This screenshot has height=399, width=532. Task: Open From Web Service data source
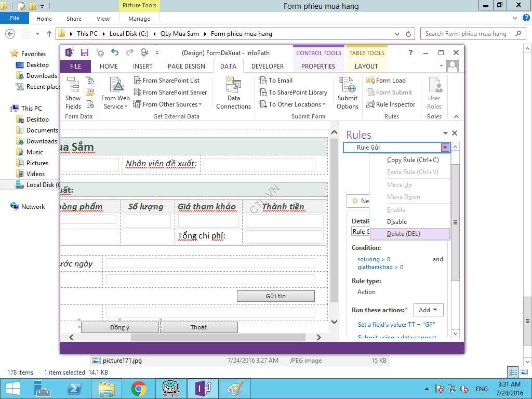pyautogui.click(x=116, y=94)
